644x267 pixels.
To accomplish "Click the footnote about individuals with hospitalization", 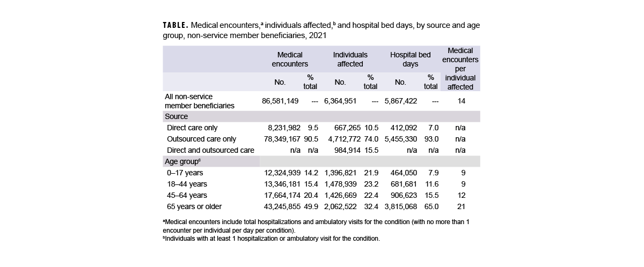I will click(x=271, y=239).
